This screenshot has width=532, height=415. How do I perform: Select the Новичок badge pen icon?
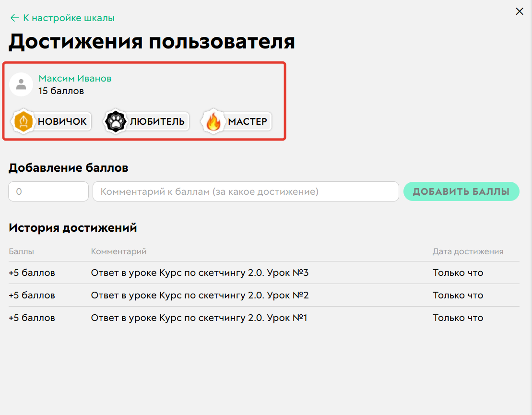click(23, 121)
